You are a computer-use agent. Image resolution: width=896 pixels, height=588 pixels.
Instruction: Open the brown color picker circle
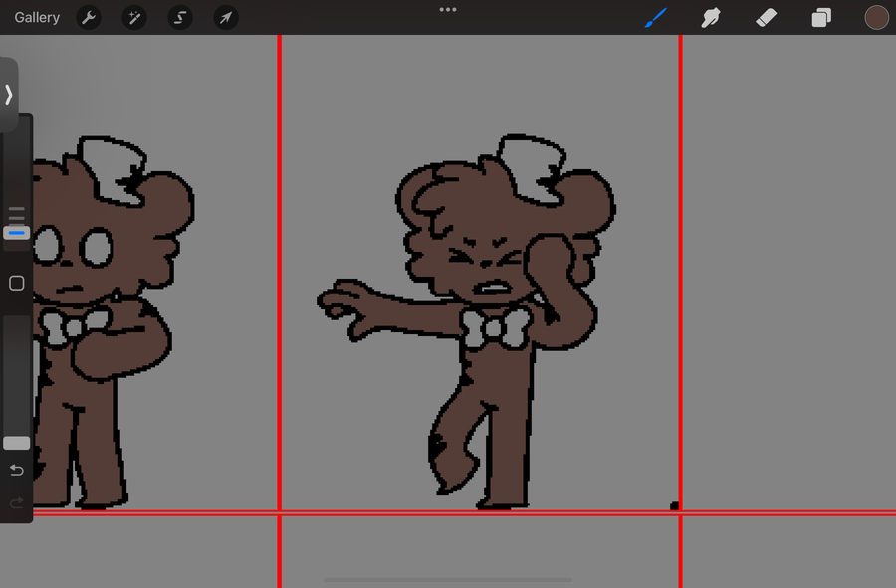click(876, 18)
